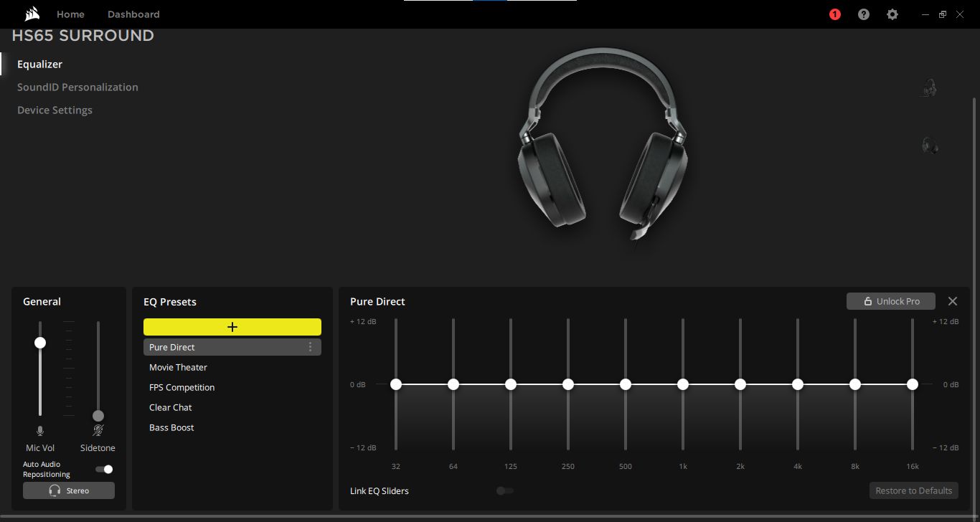The image size is (980, 522).
Task: Click Restore to Defaults button
Action: (x=914, y=490)
